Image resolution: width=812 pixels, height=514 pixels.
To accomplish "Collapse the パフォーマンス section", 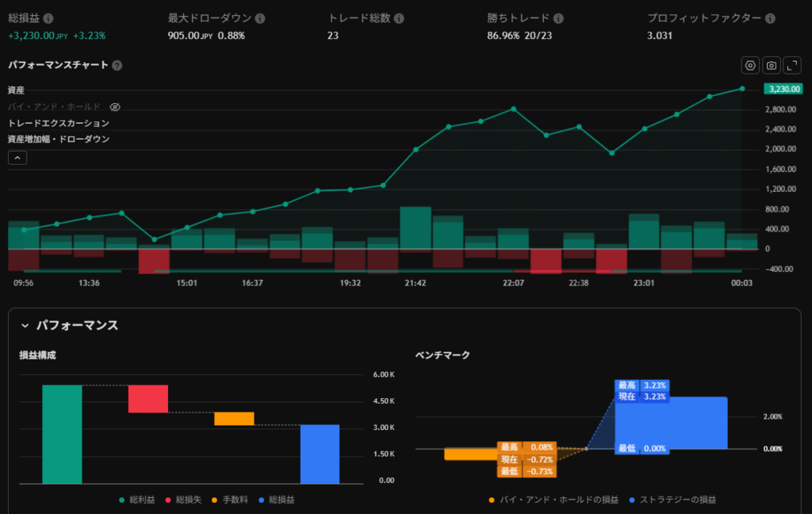I will pyautogui.click(x=25, y=325).
